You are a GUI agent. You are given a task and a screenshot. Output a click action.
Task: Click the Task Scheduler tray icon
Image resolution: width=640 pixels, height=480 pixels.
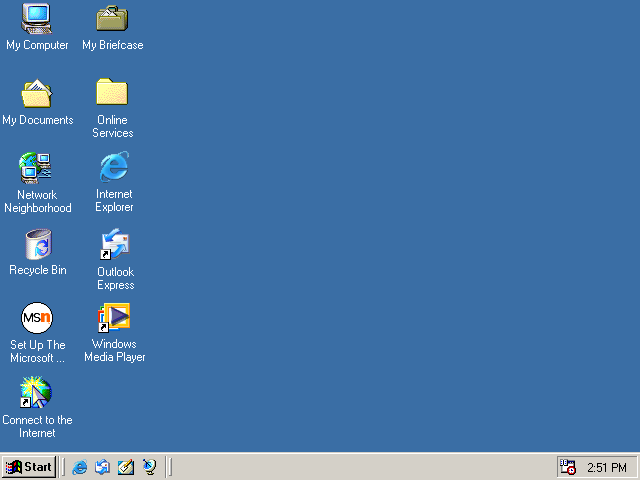click(x=568, y=467)
